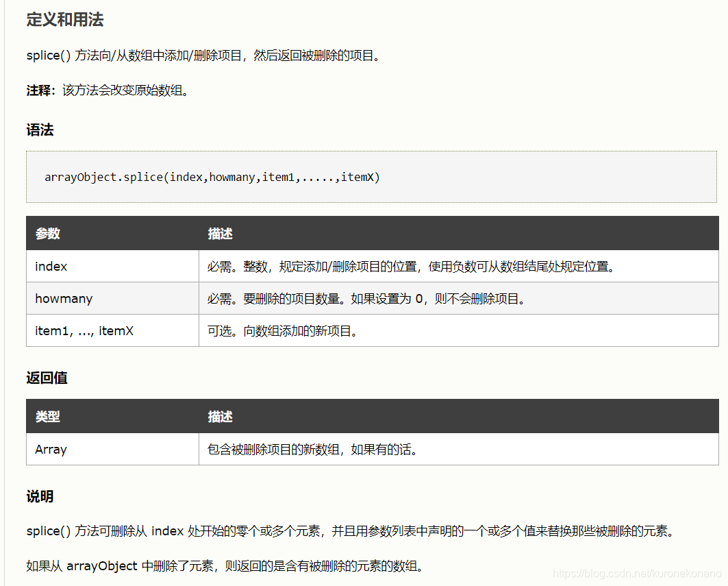Click the 注释 note text
Viewport: 728px width, 586px height.
point(38,90)
